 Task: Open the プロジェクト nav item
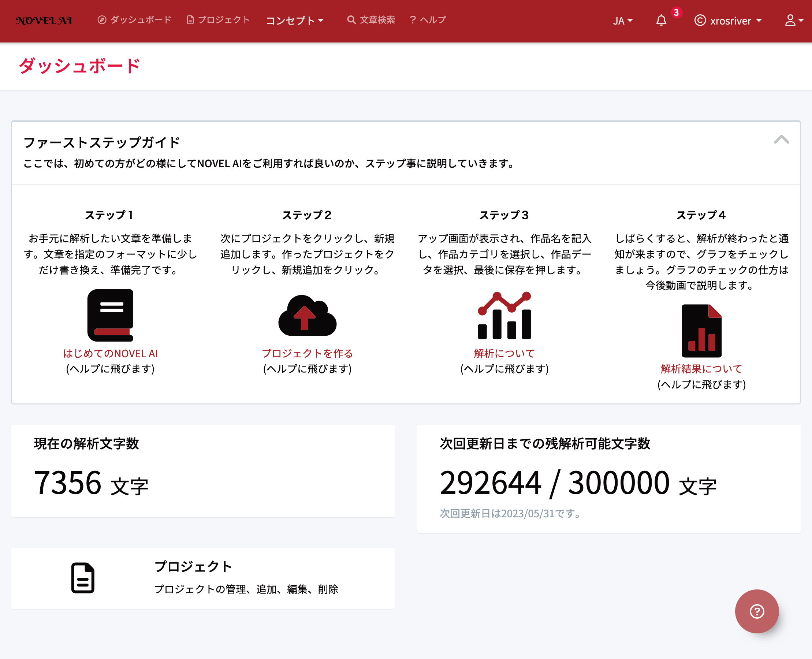(218, 20)
